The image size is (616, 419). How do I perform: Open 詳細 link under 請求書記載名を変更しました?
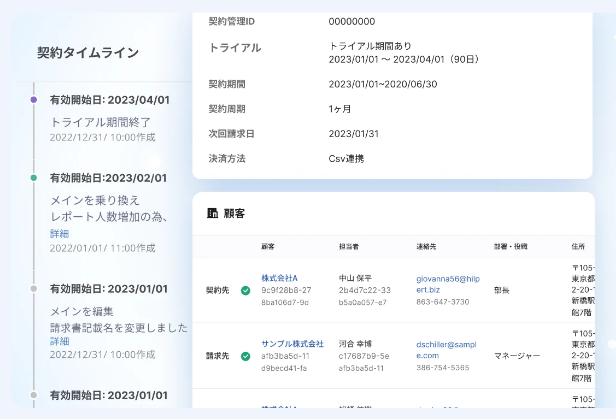click(59, 340)
